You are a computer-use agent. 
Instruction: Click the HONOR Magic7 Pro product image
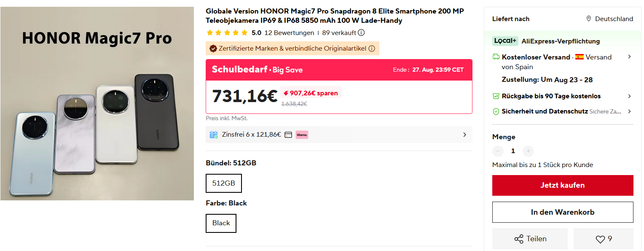[x=97, y=103]
